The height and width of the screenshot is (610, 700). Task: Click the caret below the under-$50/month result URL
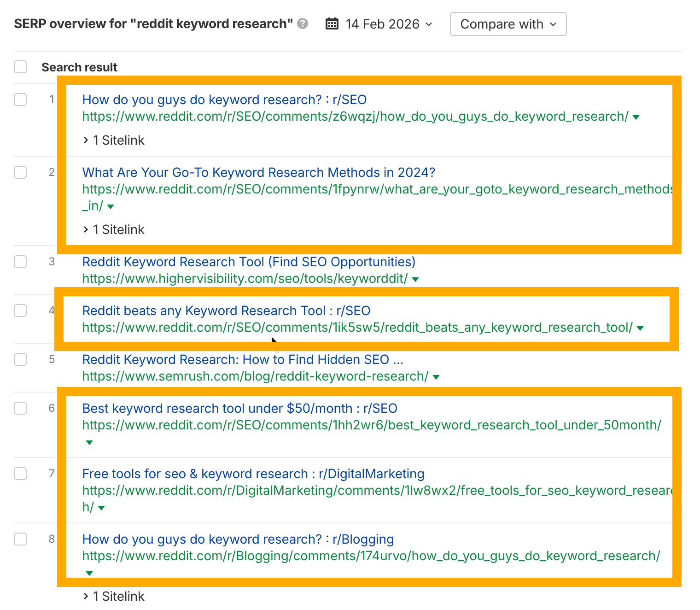[x=88, y=442]
